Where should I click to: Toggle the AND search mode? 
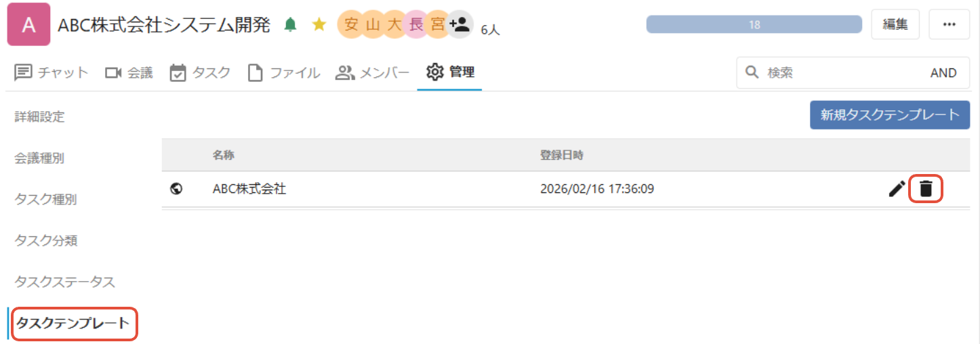(x=943, y=72)
